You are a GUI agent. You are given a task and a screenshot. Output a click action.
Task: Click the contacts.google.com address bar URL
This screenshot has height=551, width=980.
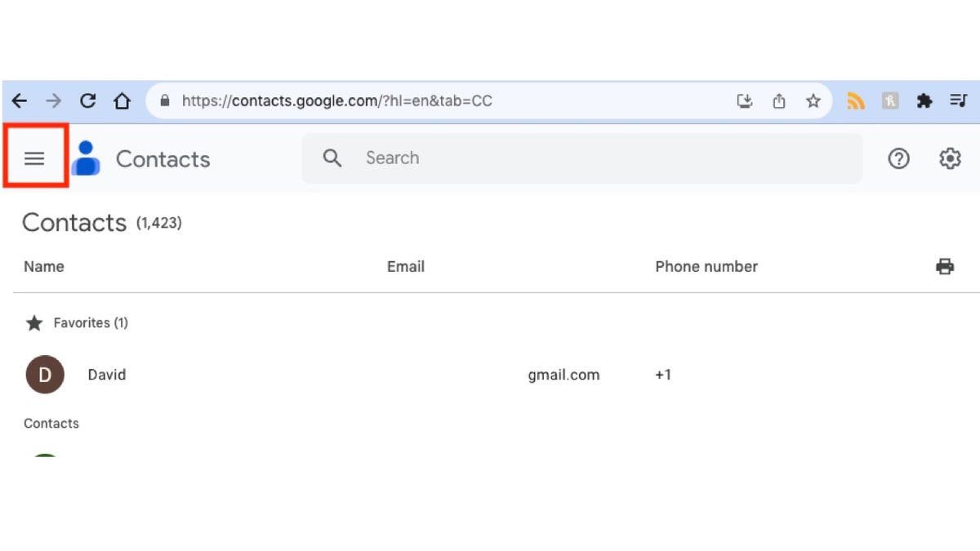[x=336, y=101]
